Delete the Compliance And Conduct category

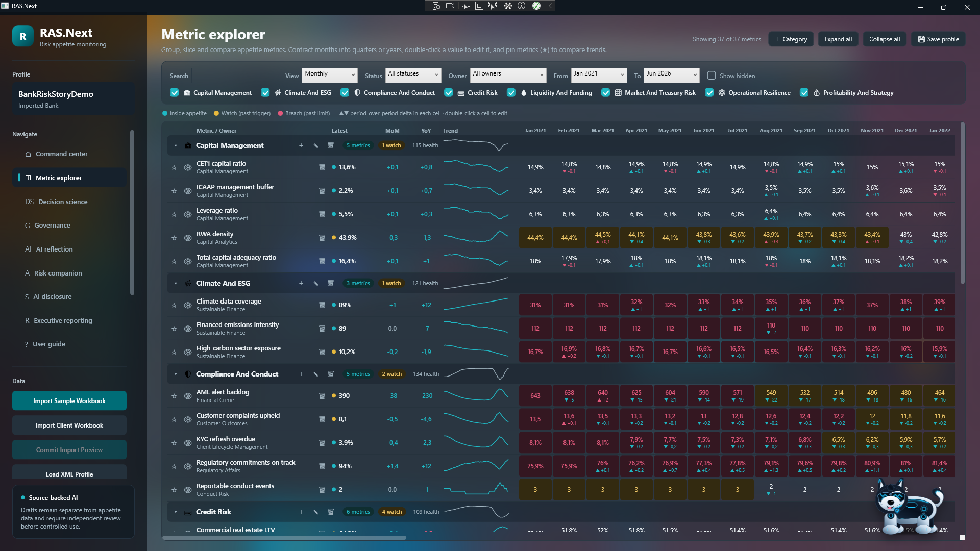point(331,374)
